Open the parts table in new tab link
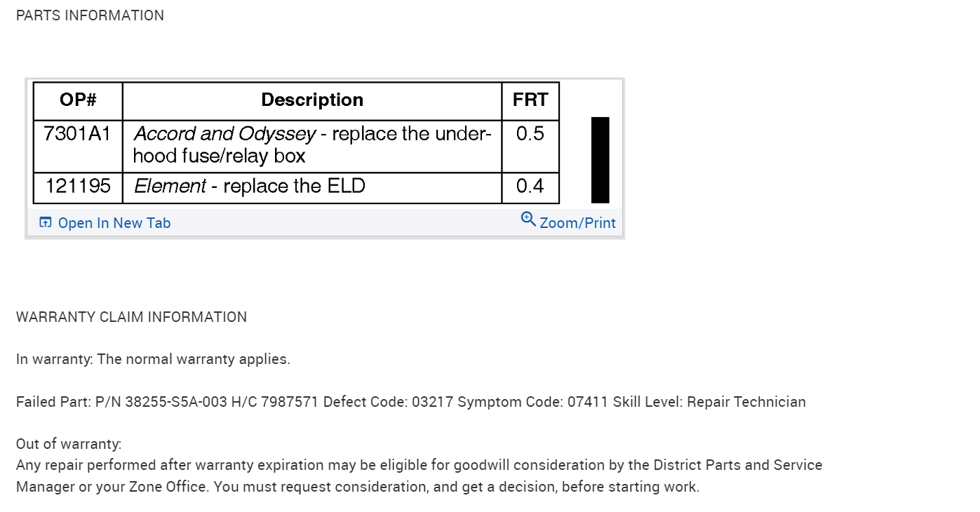Screen dimensions: 980x512 click(114, 223)
